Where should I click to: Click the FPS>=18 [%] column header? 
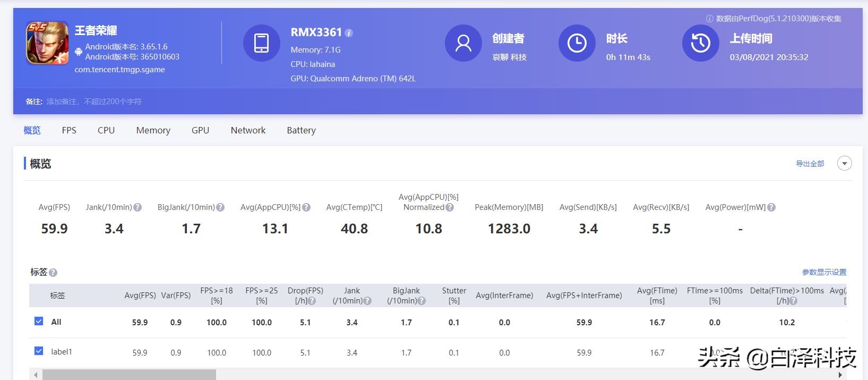coord(217,295)
